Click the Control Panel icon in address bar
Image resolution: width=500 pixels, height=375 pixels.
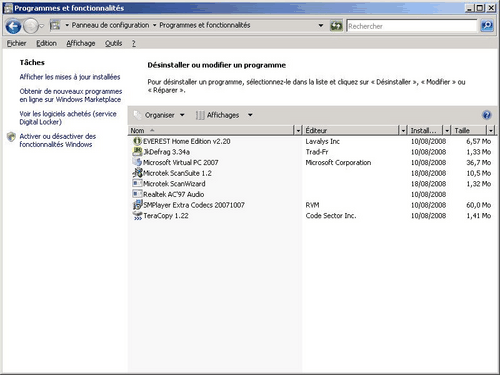pos(55,25)
